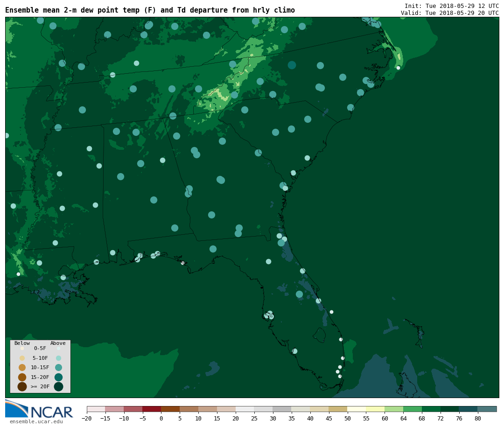
Task: Pick color bar segment between -10 and -5
Action: click(x=133, y=409)
